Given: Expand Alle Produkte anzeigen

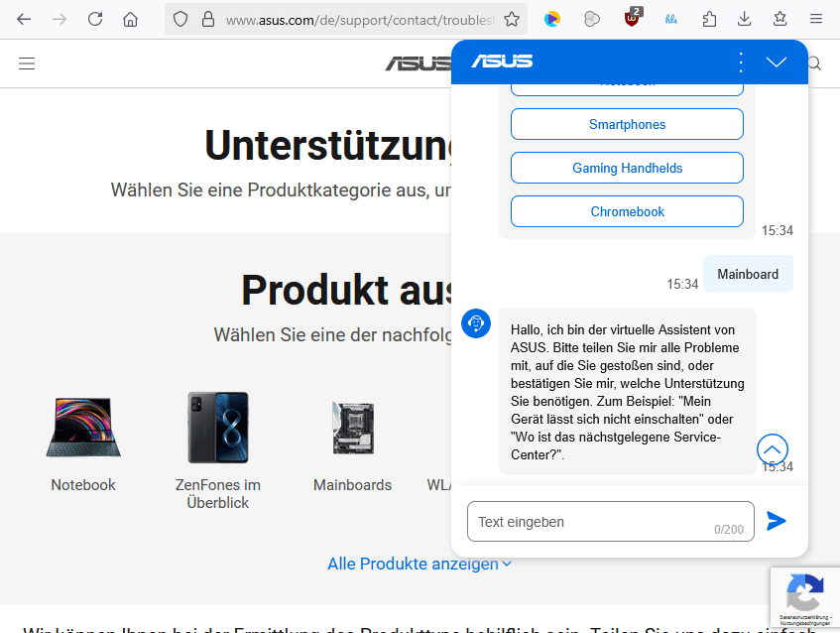Looking at the screenshot, I should click(x=420, y=564).
